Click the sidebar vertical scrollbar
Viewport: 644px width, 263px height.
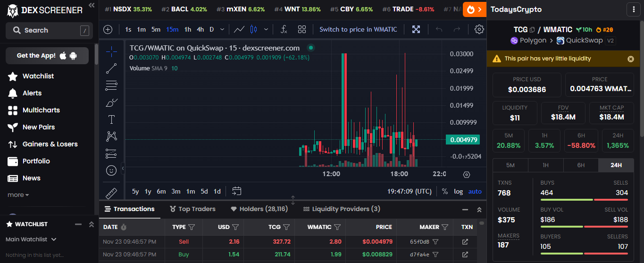click(x=97, y=54)
